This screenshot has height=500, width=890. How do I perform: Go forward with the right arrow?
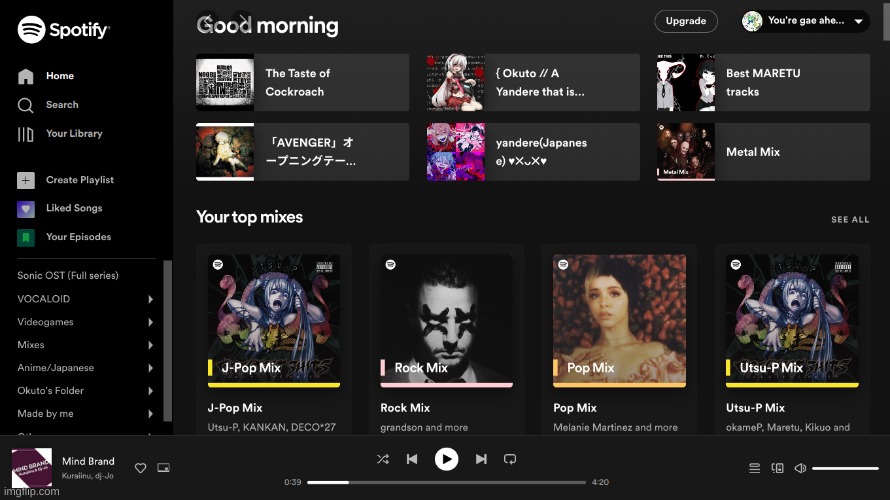point(242,21)
